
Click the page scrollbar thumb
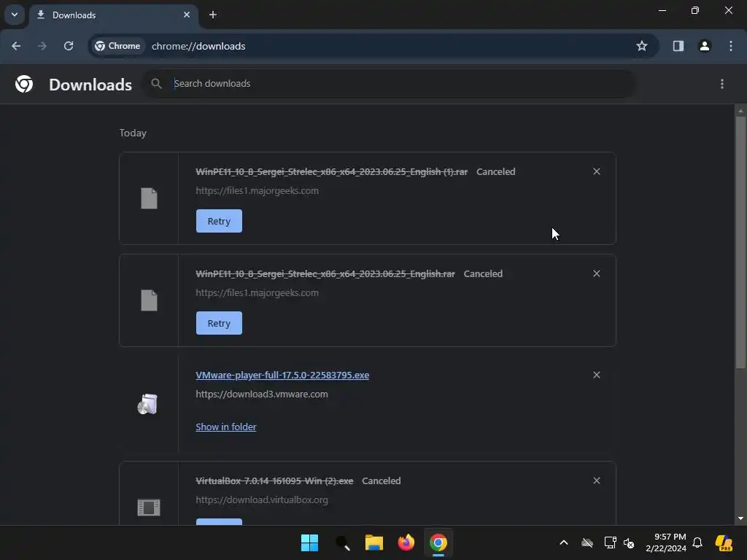click(740, 242)
